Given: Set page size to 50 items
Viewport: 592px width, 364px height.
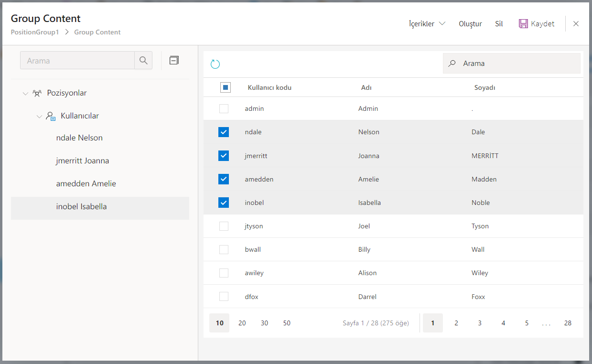Looking at the screenshot, I should (287, 323).
